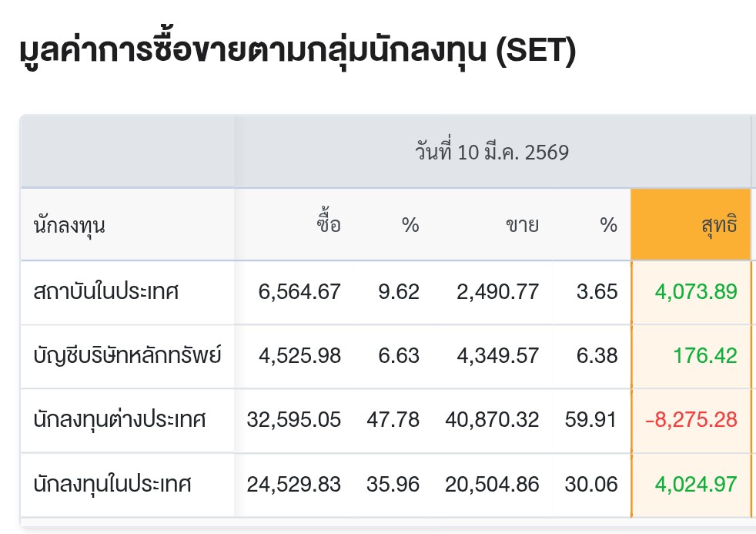Click the sell value 40,870.32
Viewport: 756px width, 534px height.
coord(492,420)
